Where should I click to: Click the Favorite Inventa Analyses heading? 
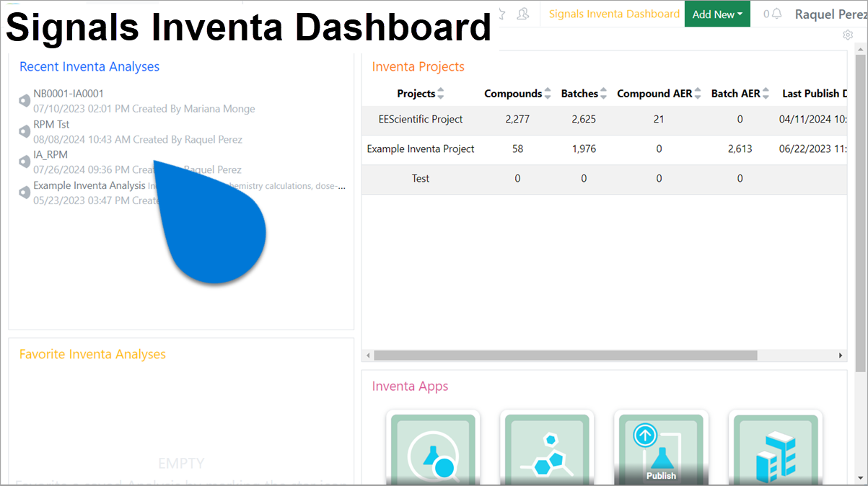(x=92, y=354)
